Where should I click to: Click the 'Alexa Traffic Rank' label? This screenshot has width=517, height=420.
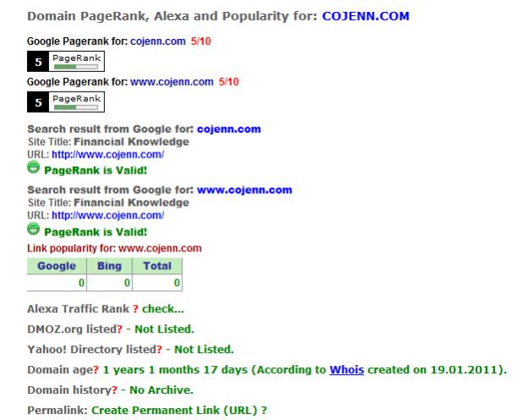pyautogui.click(x=78, y=309)
